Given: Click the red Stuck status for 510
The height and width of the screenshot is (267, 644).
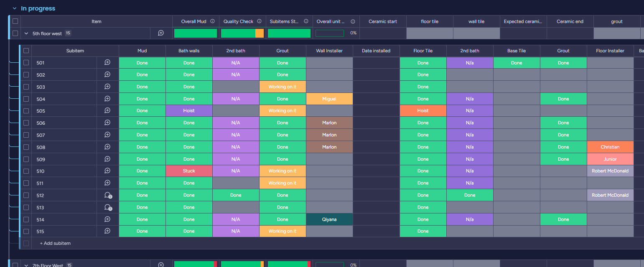Looking at the screenshot, I should click(x=189, y=171).
